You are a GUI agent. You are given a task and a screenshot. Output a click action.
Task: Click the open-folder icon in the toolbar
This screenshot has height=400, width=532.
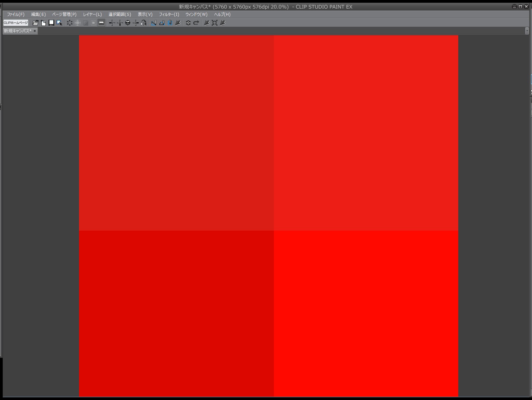click(35, 23)
